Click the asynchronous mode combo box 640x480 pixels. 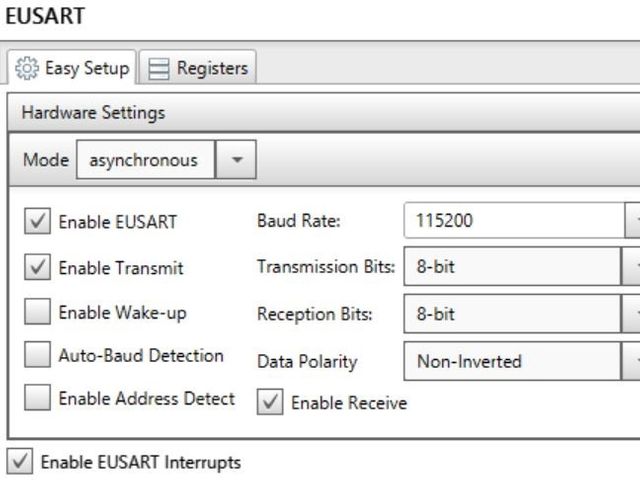[x=145, y=160]
